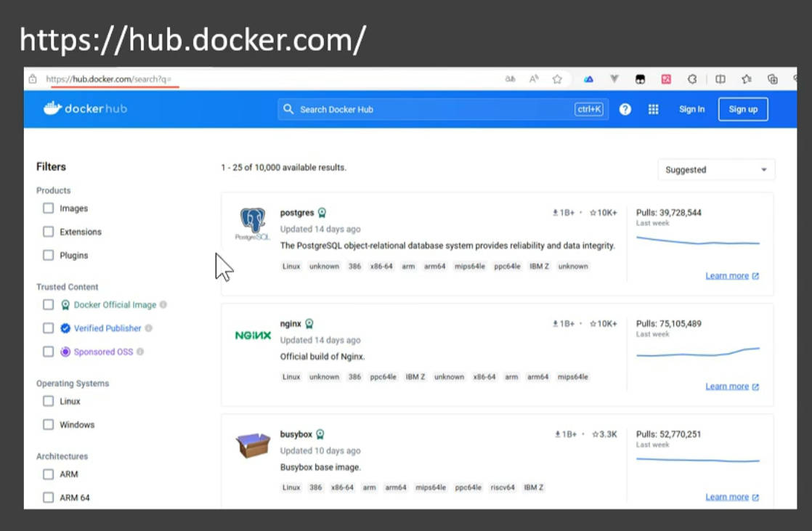Image resolution: width=812 pixels, height=531 pixels.
Task: Enable the Linux operating system filter
Action: coord(48,400)
